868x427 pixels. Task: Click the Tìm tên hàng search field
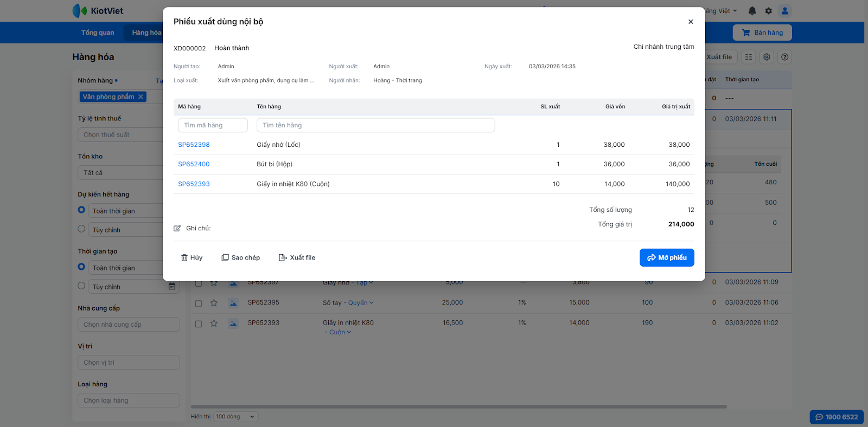(375, 125)
